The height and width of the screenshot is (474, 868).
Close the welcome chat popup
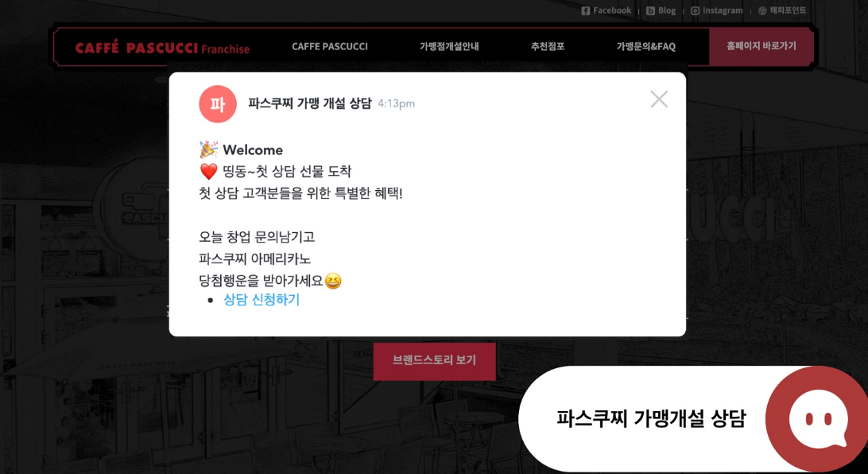[x=659, y=99]
